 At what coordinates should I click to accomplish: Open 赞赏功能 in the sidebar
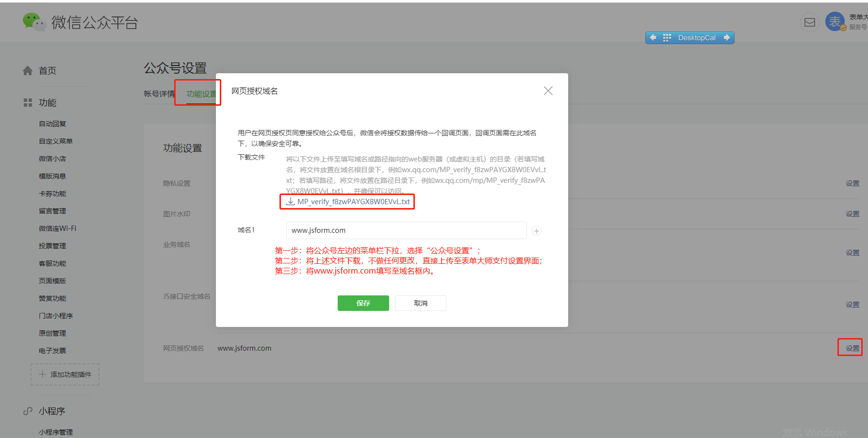coord(52,298)
